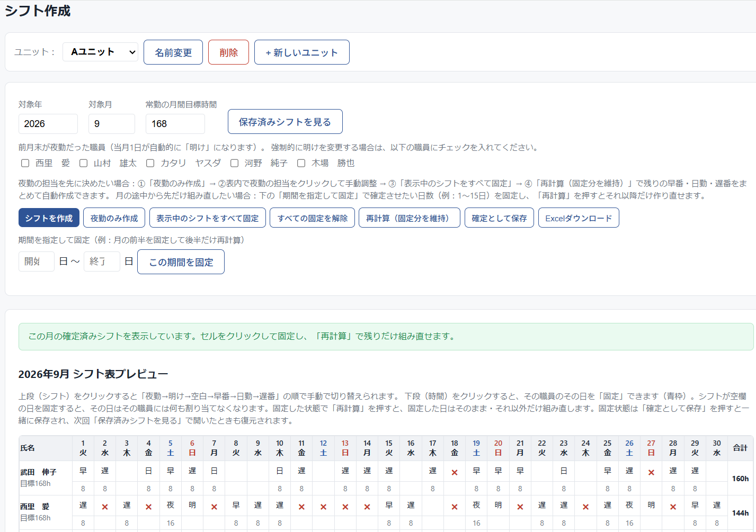Click 西里 愛's day 8 早 shift cell
Viewport: 756px width, 532px height.
236,506
